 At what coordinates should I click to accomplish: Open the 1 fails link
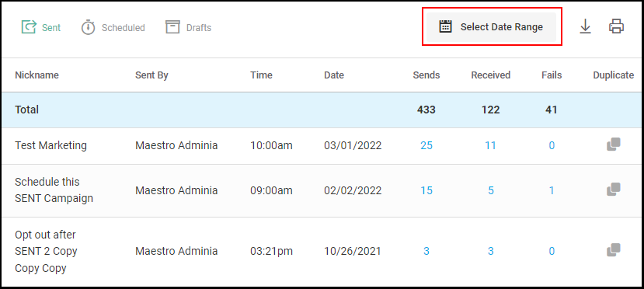pyautogui.click(x=552, y=190)
